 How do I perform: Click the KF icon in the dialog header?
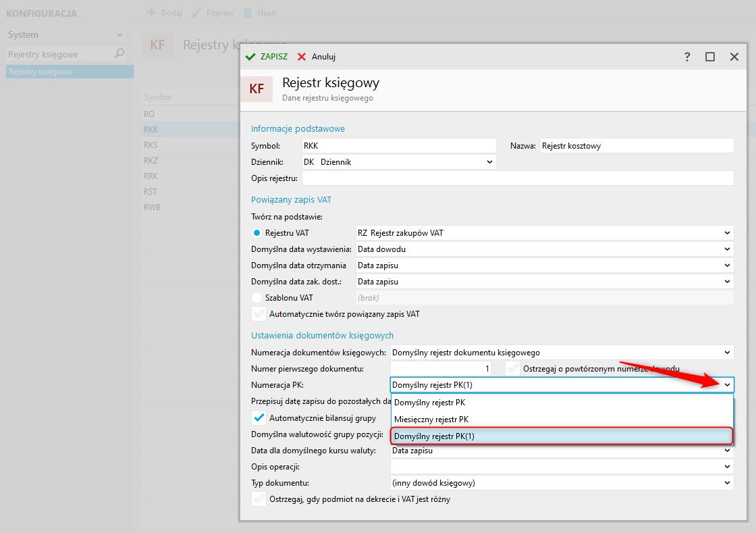pos(256,88)
